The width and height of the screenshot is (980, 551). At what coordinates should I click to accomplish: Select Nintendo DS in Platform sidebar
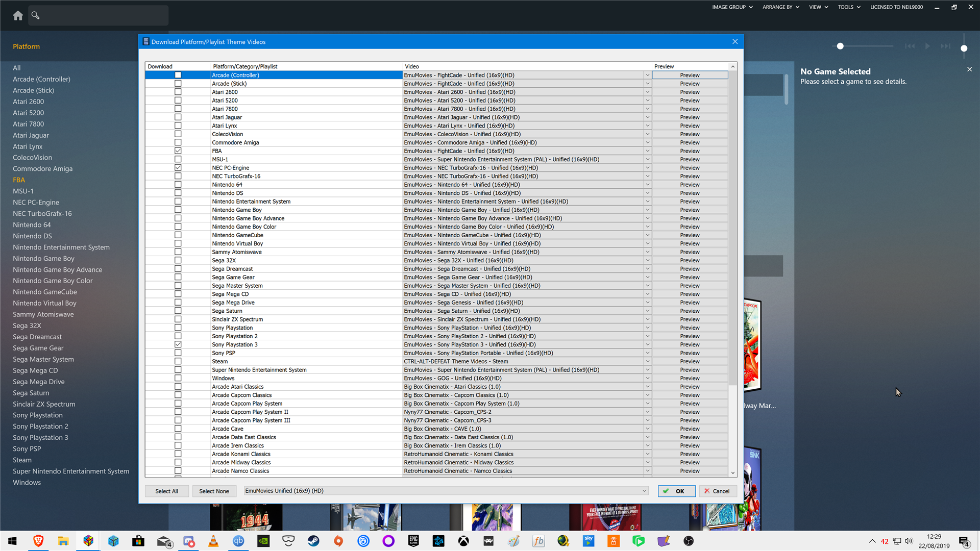32,236
